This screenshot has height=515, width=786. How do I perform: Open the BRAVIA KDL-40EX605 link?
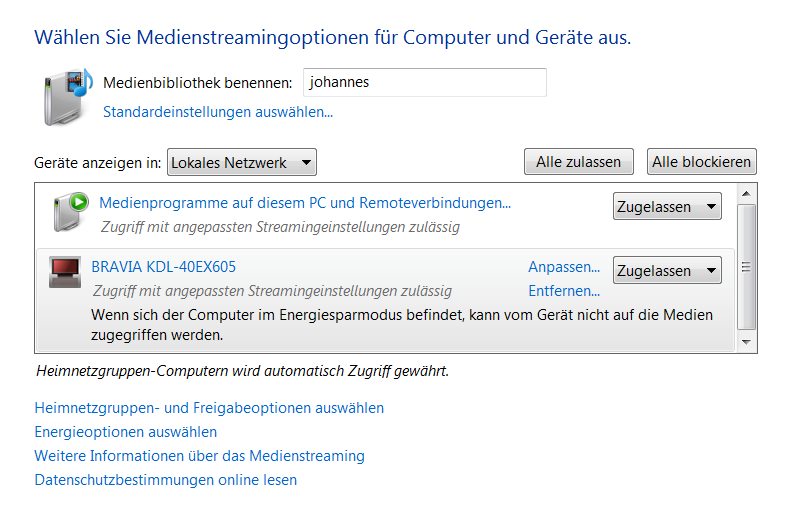[163, 267]
